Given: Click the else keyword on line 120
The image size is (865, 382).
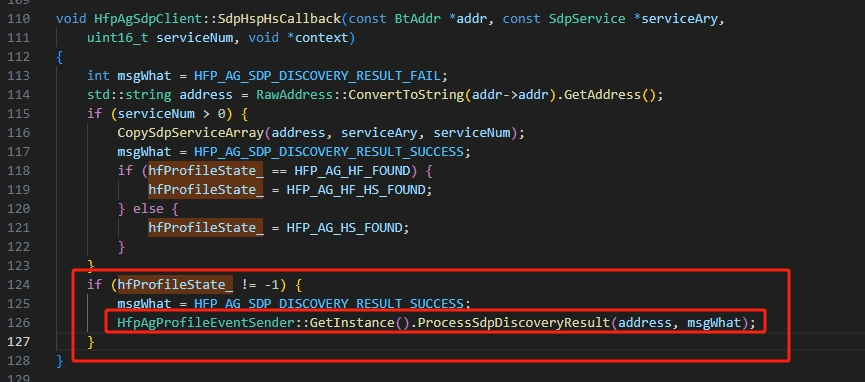Looking at the screenshot, I should tap(148, 209).
